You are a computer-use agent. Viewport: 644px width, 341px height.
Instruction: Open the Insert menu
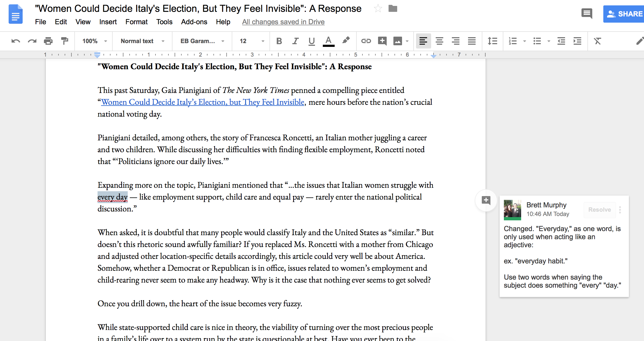coord(108,22)
